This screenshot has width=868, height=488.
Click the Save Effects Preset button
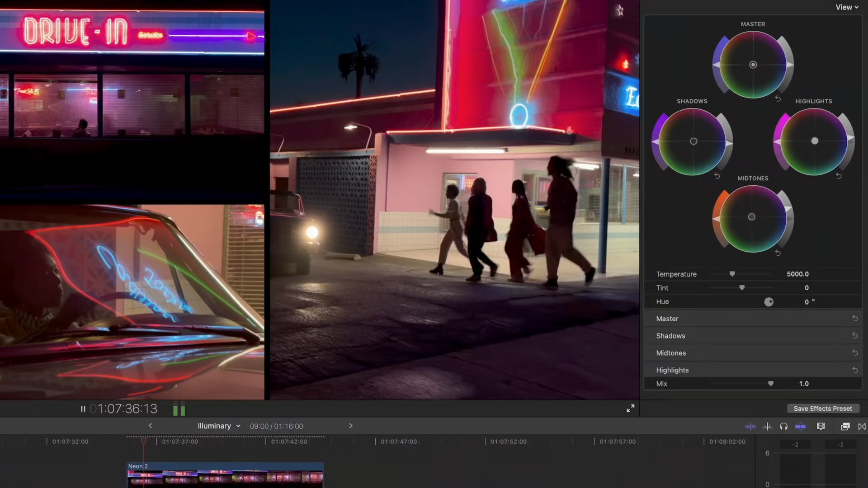pyautogui.click(x=822, y=408)
